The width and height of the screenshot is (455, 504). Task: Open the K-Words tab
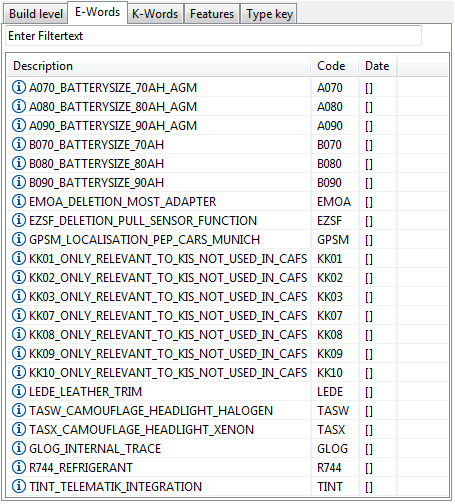[x=155, y=14]
